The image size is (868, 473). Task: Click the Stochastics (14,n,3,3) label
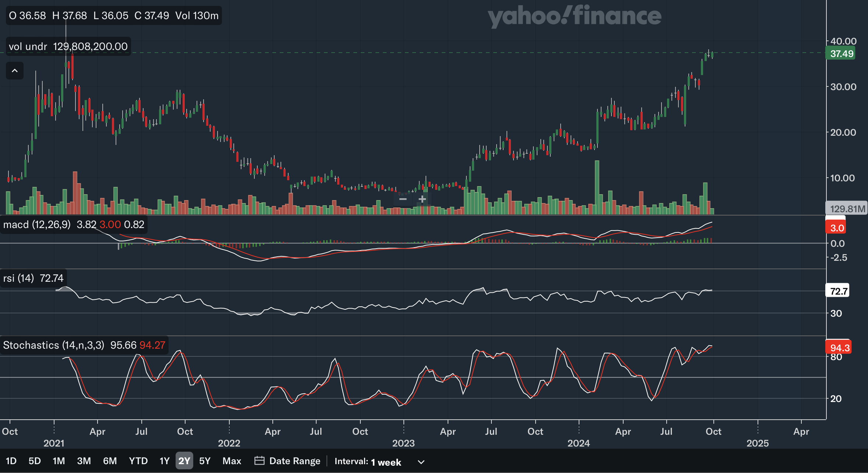[x=53, y=345]
